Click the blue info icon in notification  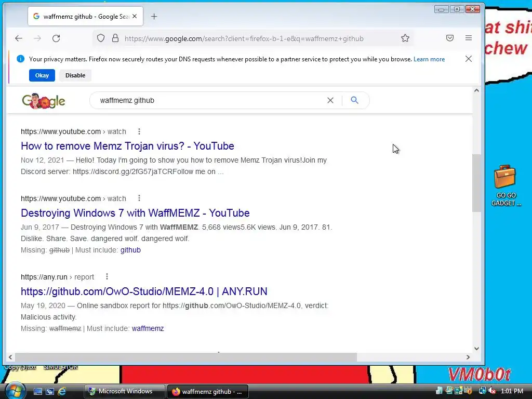(x=20, y=59)
